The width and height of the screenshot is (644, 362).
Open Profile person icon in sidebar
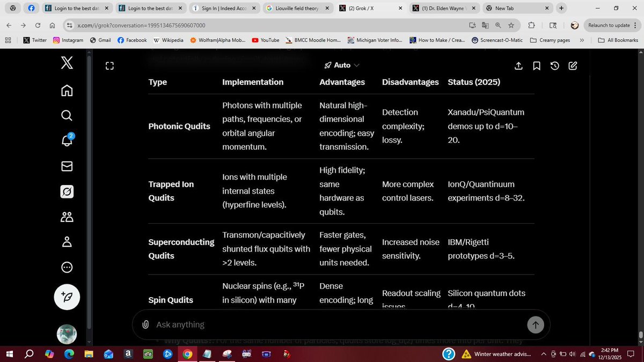click(67, 242)
